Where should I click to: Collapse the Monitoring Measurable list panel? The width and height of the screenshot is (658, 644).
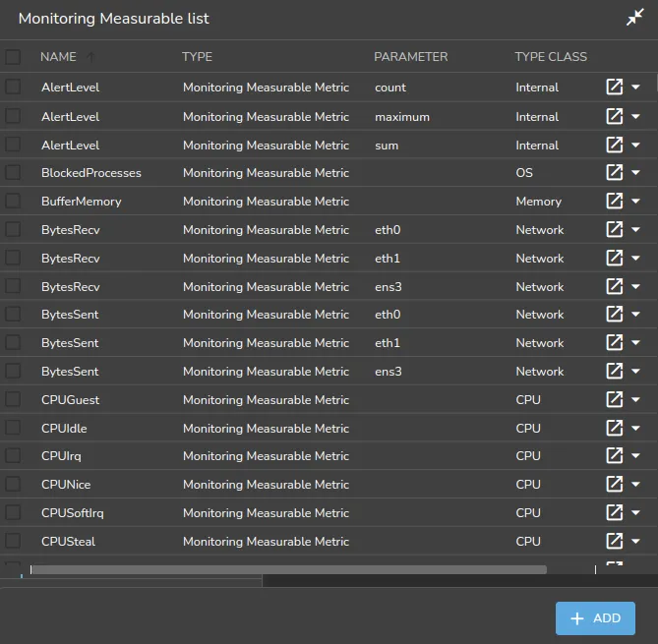click(635, 17)
